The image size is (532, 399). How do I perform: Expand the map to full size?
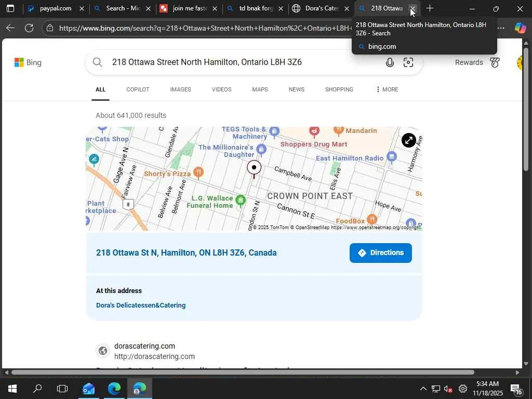coord(408,140)
